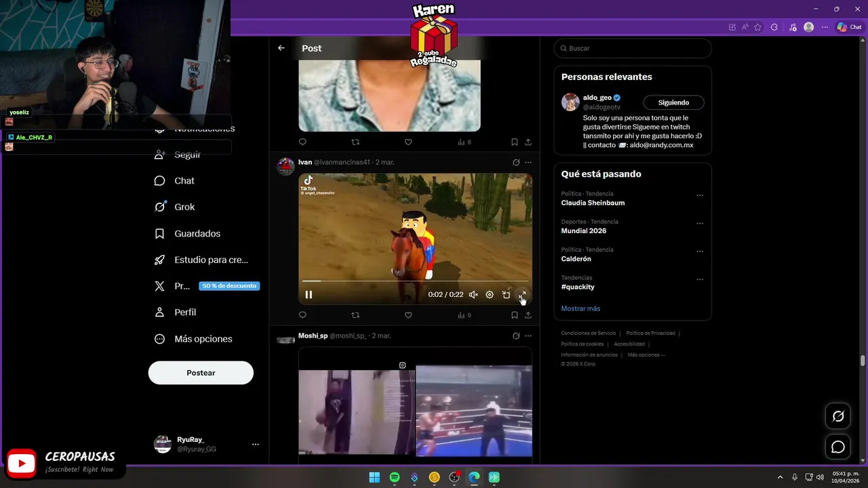The height and width of the screenshot is (488, 868).
Task: Open Edge extensions puzzle icon
Action: [x=774, y=27]
